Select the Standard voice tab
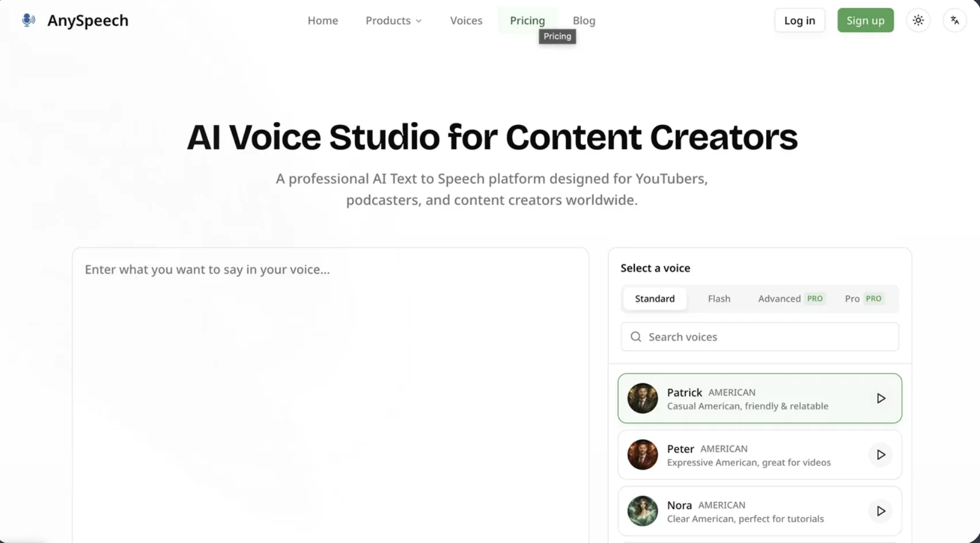This screenshot has height=543, width=980. coord(654,299)
